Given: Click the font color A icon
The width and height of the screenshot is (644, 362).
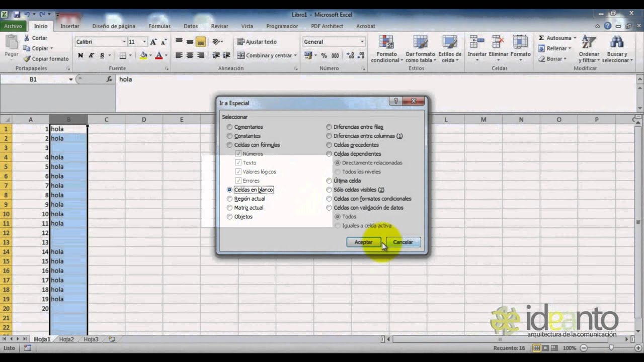Looking at the screenshot, I should [x=159, y=56].
